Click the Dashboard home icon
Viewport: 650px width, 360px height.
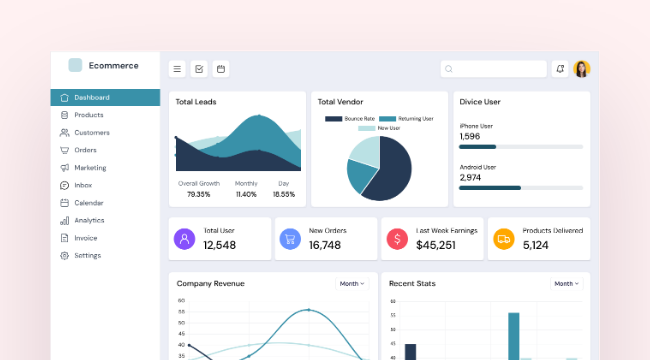pyautogui.click(x=64, y=97)
